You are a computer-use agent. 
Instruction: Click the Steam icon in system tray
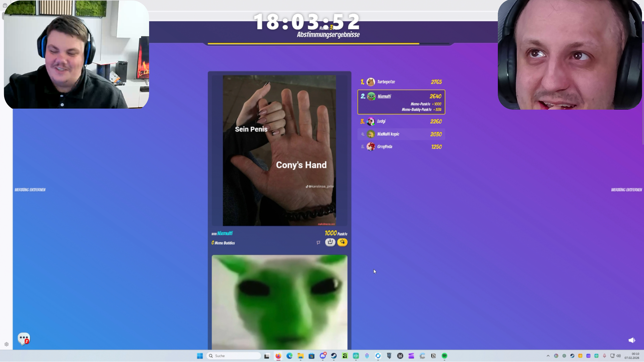coord(572,356)
